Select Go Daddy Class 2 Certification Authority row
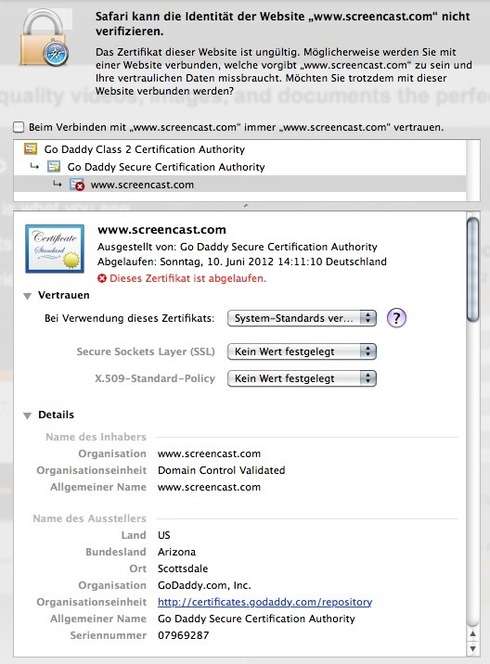 coord(240,149)
